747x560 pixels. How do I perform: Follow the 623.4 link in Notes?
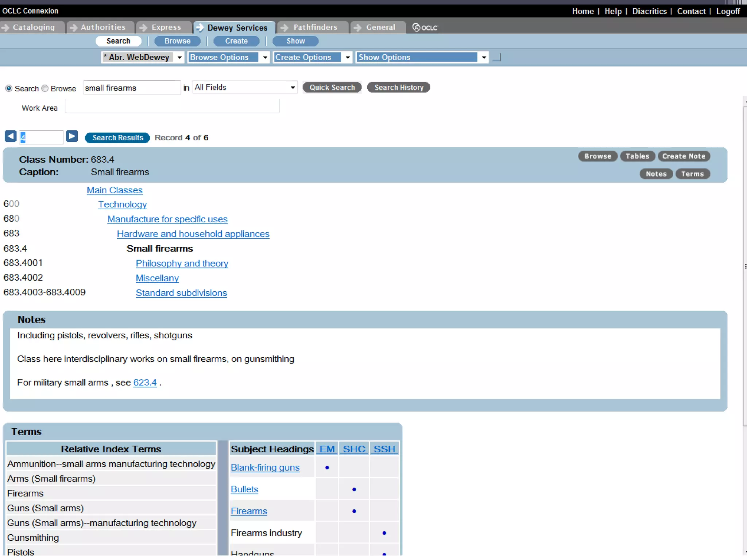[145, 382]
